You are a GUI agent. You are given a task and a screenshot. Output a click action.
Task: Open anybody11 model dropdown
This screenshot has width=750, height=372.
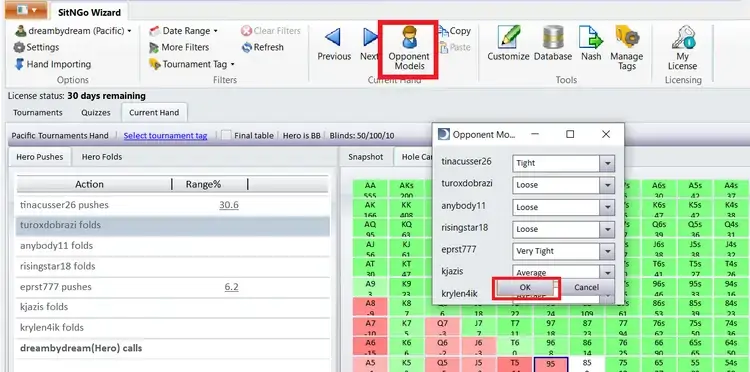pyautogui.click(x=607, y=207)
